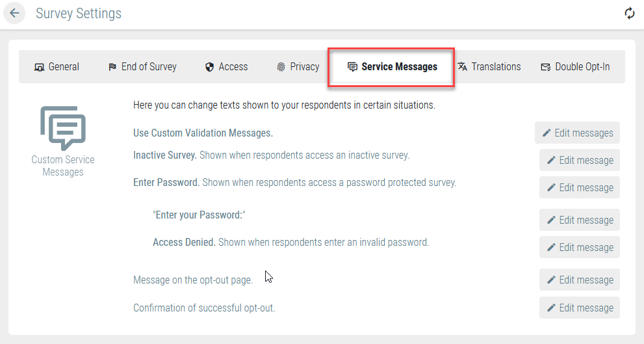Image resolution: width=644 pixels, height=344 pixels.
Task: Edit the opt-out page message
Action: [580, 280]
